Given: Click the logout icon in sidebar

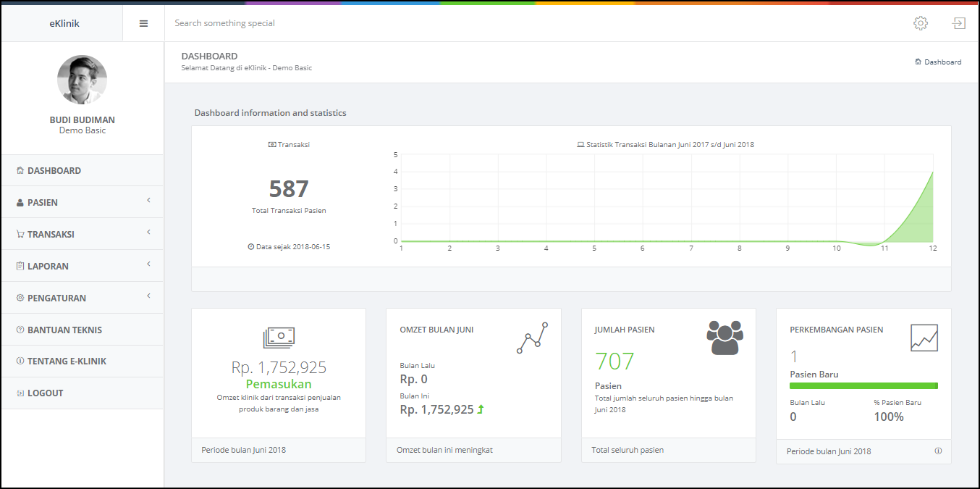Looking at the screenshot, I should [20, 393].
